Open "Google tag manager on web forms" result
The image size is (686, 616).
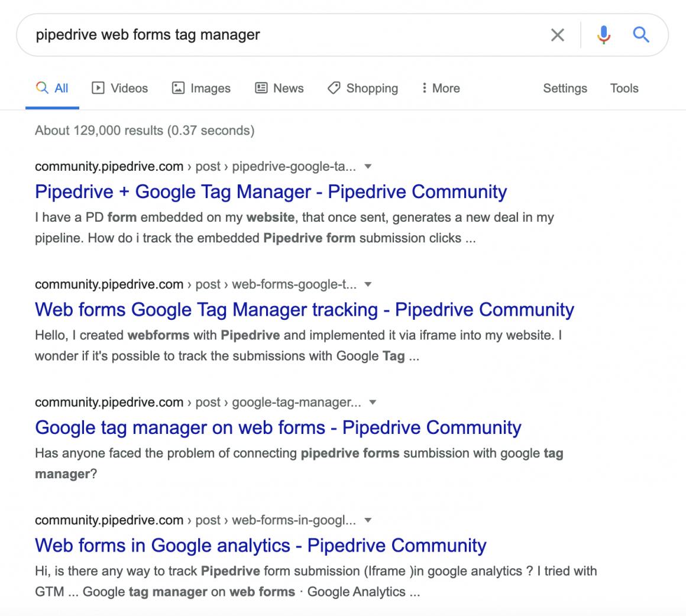tap(278, 427)
